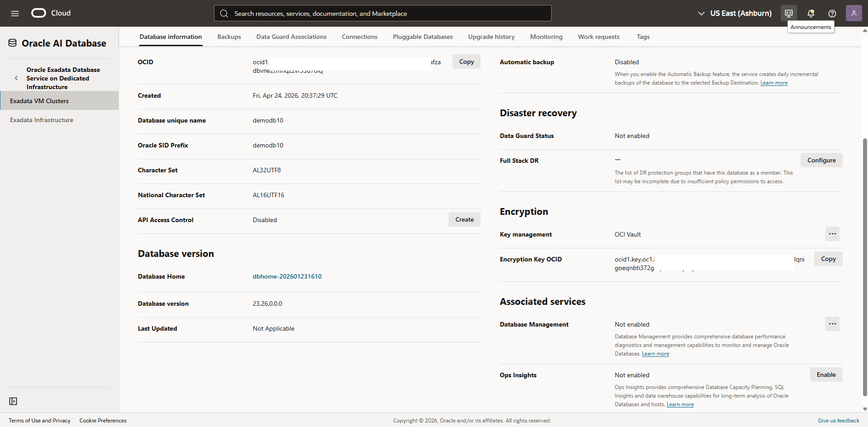The width and height of the screenshot is (868, 427).
Task: Open Database Management actions menu
Action: point(832,324)
